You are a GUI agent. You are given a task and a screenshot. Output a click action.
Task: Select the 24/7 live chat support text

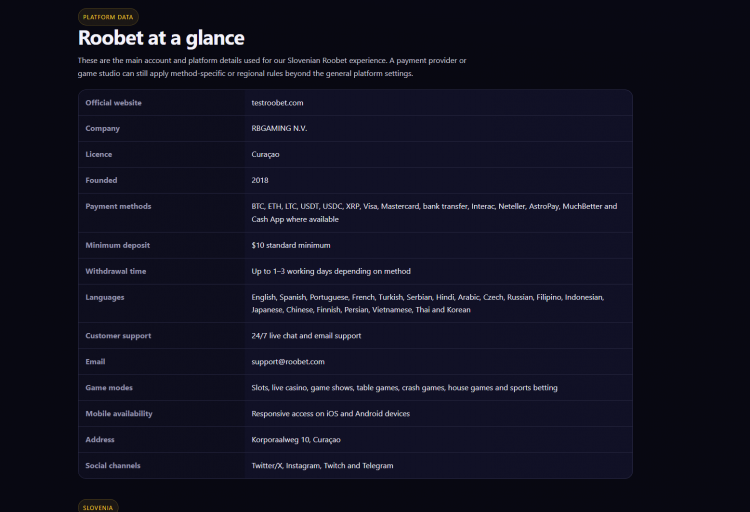306,336
